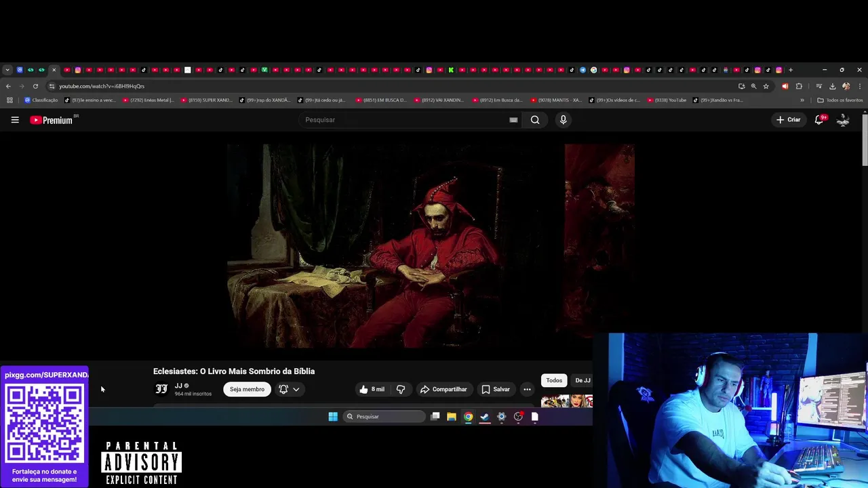868x488 pixels.
Task: Go back in the browser
Action: 8,86
